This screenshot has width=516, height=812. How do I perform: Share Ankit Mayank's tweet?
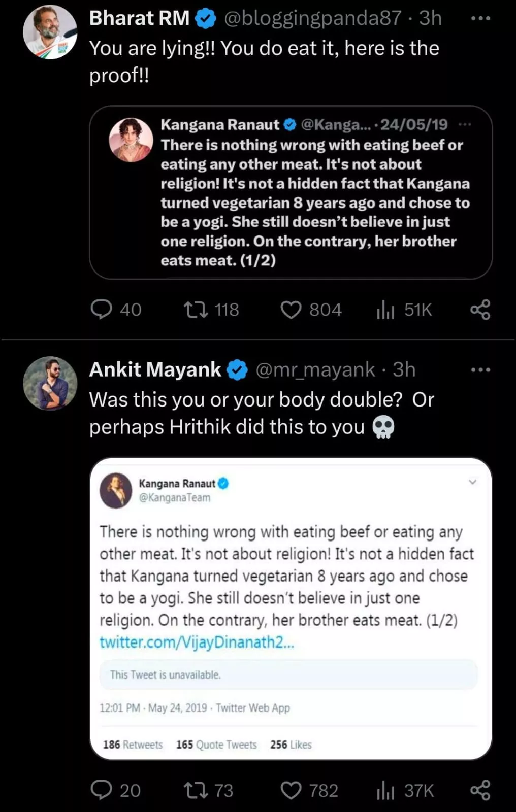coord(480,790)
